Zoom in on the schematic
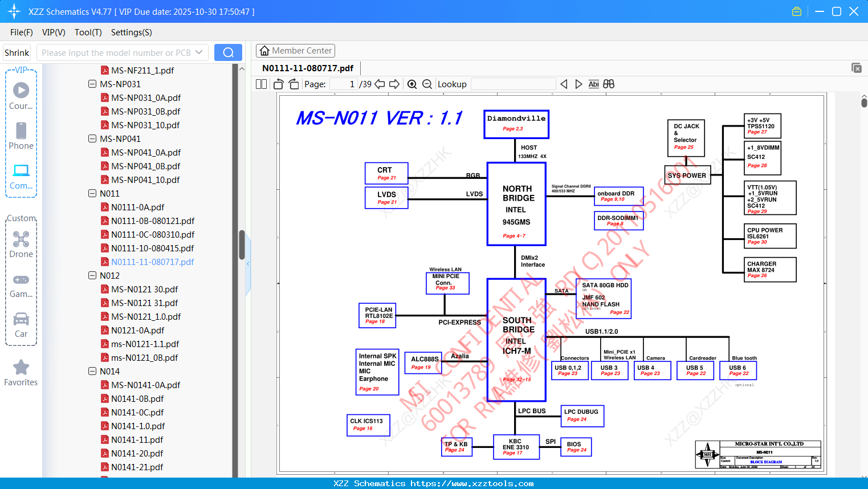 coord(412,84)
